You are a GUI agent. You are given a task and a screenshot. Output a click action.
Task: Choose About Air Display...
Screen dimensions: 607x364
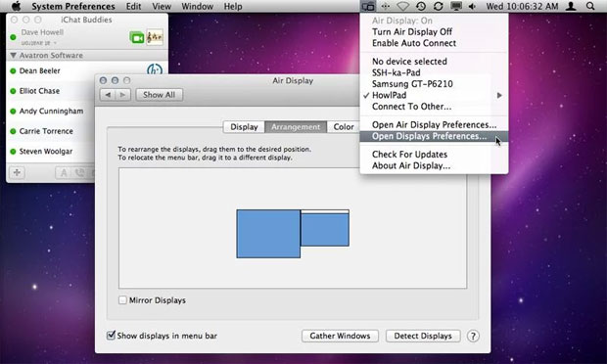(434, 165)
